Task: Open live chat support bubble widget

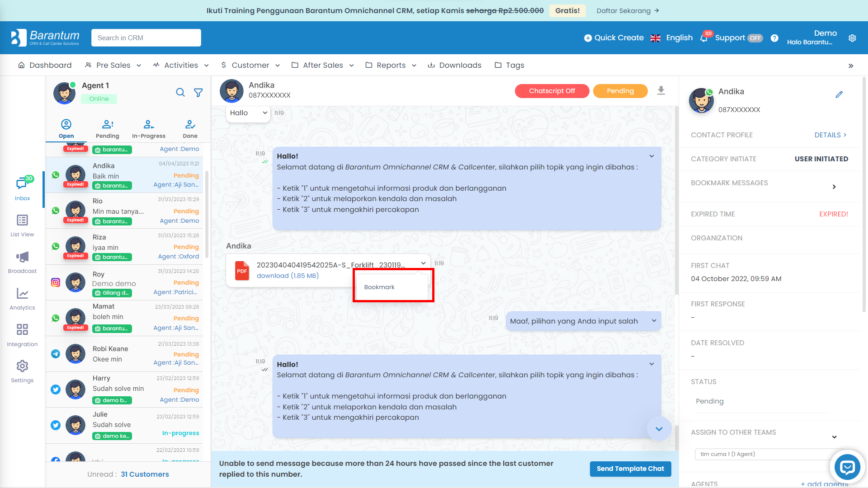Action: click(x=847, y=467)
